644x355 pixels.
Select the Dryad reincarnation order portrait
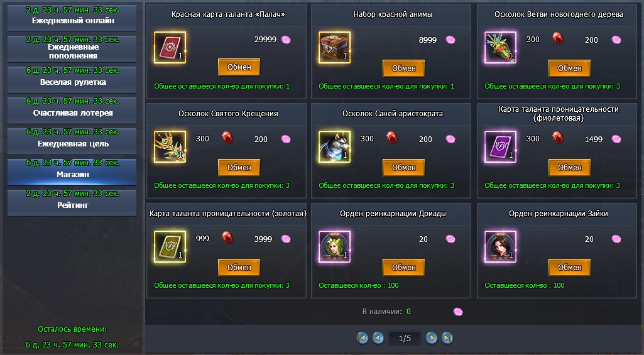334,246
